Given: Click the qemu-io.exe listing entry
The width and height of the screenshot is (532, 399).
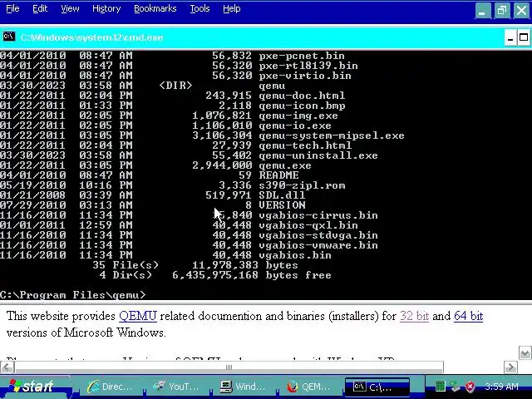Looking at the screenshot, I should [x=295, y=126].
